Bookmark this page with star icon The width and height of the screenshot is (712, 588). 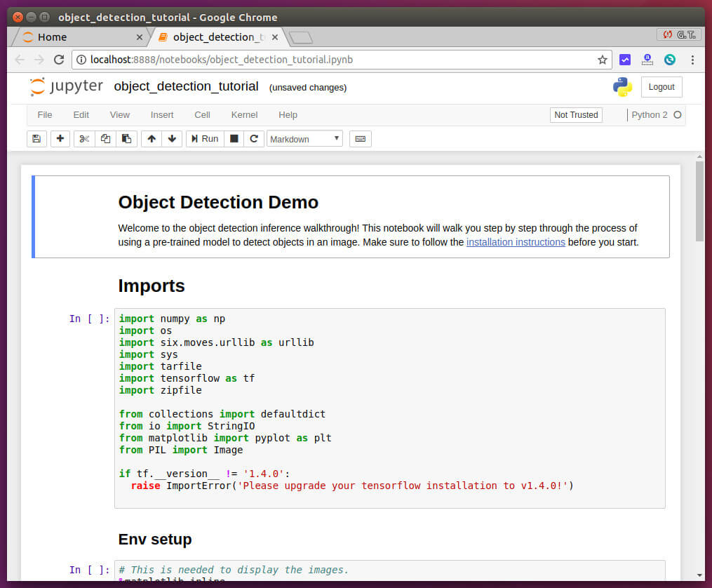(602, 60)
